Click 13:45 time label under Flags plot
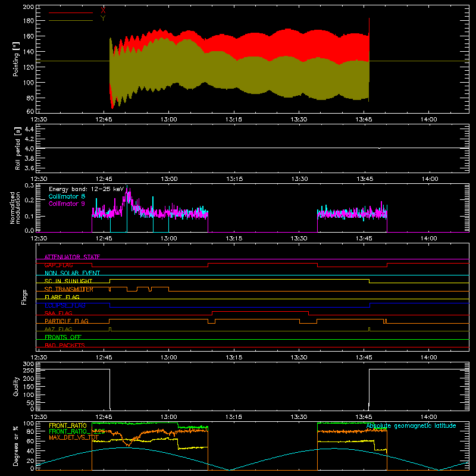Screen dimensions: 476x476 [364, 358]
